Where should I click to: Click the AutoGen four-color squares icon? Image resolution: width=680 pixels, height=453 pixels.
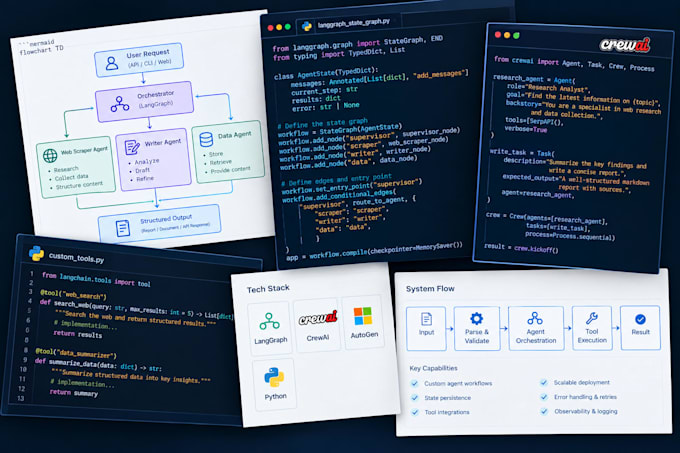pyautogui.click(x=363, y=316)
